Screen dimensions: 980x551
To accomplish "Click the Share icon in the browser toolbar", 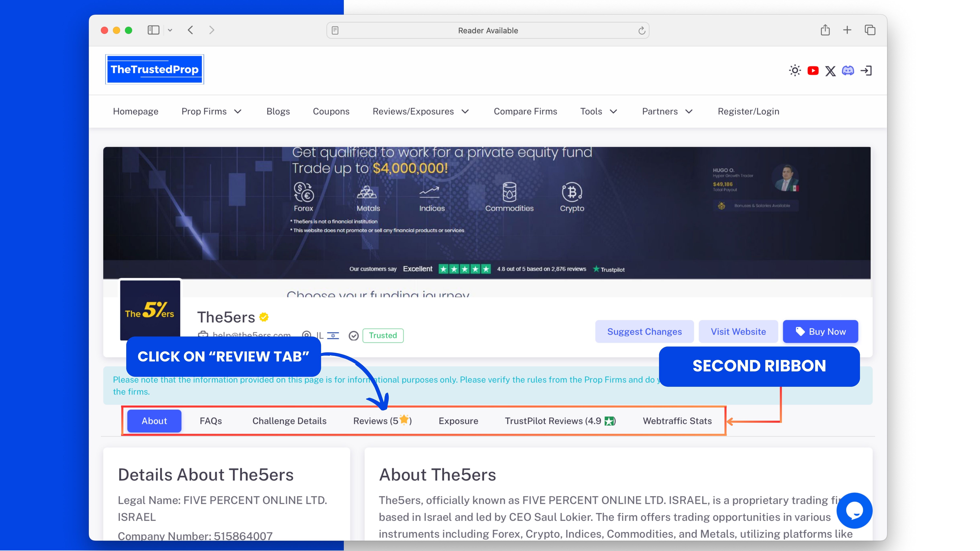I will point(825,30).
